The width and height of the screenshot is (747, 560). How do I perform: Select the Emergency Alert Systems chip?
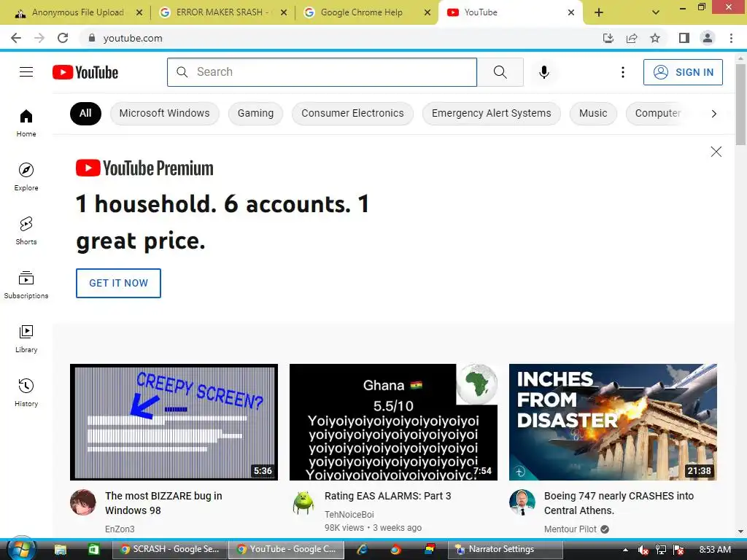[x=491, y=113]
